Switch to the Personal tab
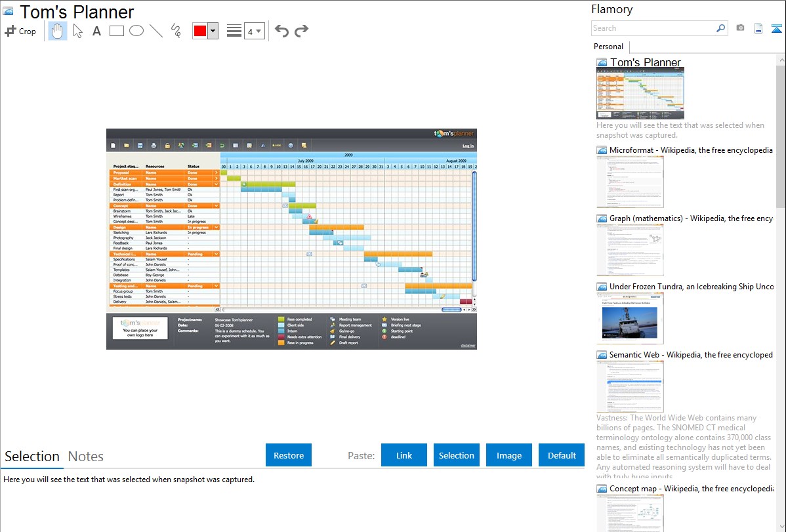Viewport: 786px width, 532px height. pos(609,47)
